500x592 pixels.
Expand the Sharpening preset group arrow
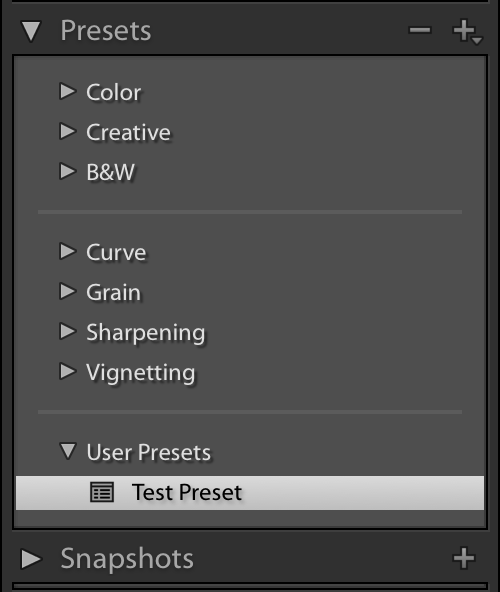click(68, 331)
